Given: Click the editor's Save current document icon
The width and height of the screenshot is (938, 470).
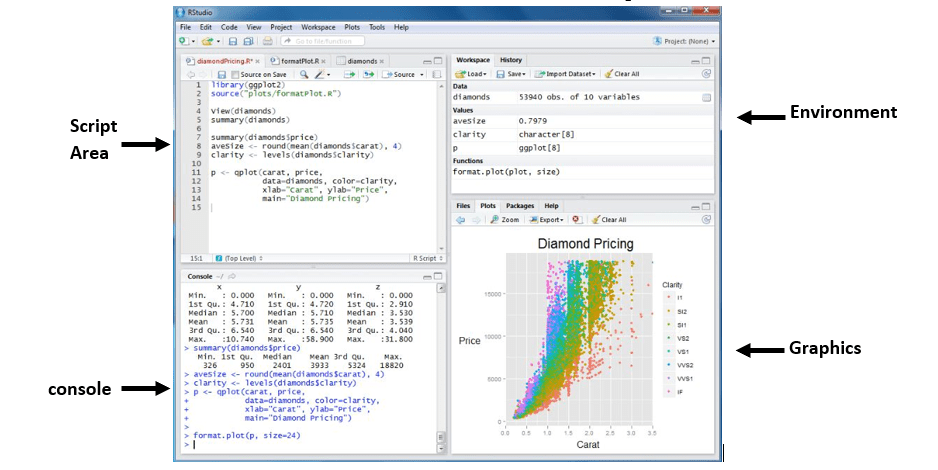Looking at the screenshot, I should point(221,75).
